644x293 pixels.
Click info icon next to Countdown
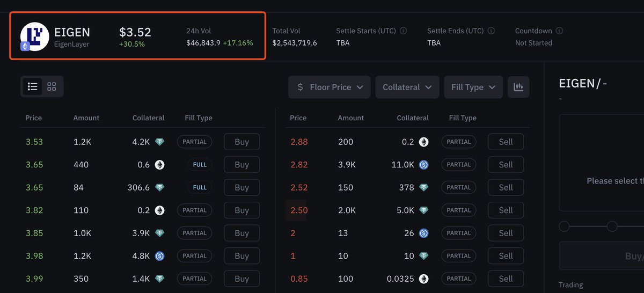click(559, 31)
